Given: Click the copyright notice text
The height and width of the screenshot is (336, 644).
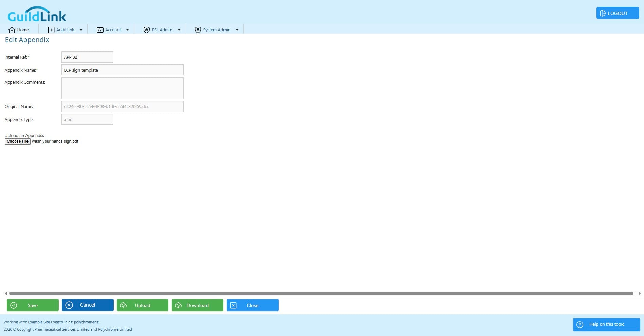Looking at the screenshot, I should tap(68, 329).
